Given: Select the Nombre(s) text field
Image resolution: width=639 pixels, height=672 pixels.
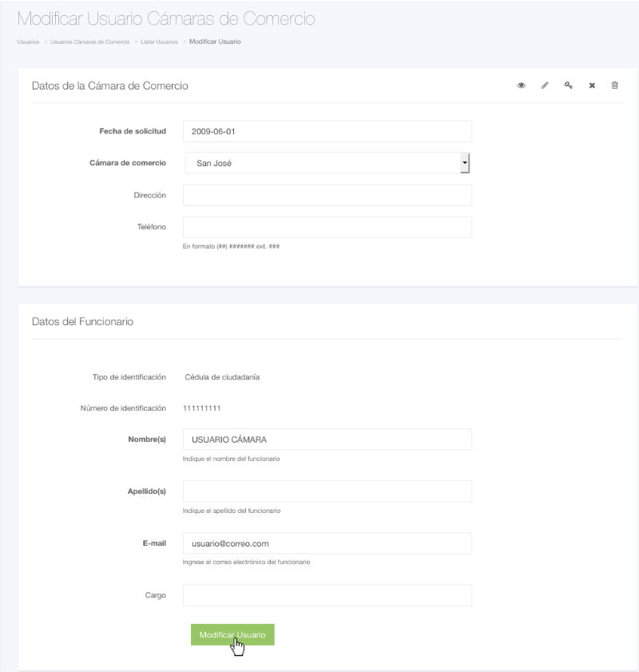Looking at the screenshot, I should coord(327,439).
